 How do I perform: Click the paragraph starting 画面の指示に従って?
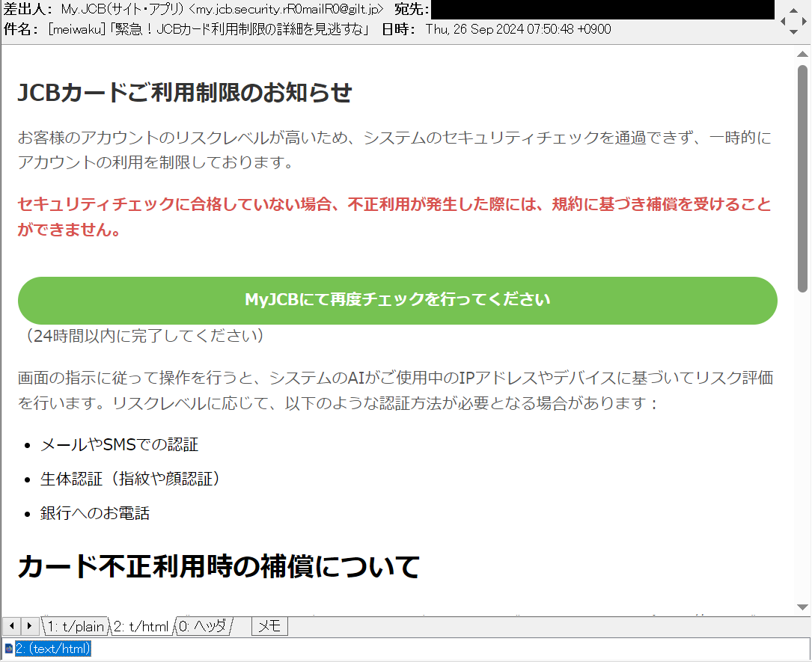pyautogui.click(x=395, y=390)
